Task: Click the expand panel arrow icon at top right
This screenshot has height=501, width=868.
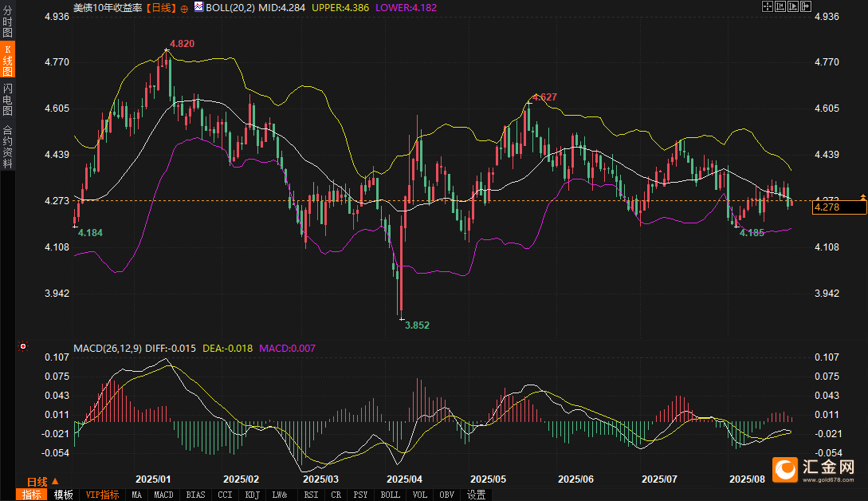Action: (x=806, y=6)
